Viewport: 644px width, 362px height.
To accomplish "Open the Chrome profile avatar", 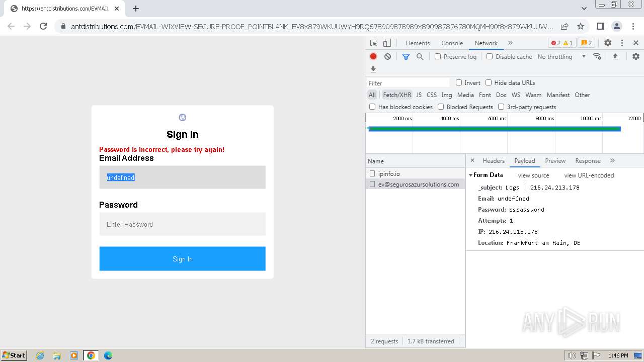I will tap(616, 26).
